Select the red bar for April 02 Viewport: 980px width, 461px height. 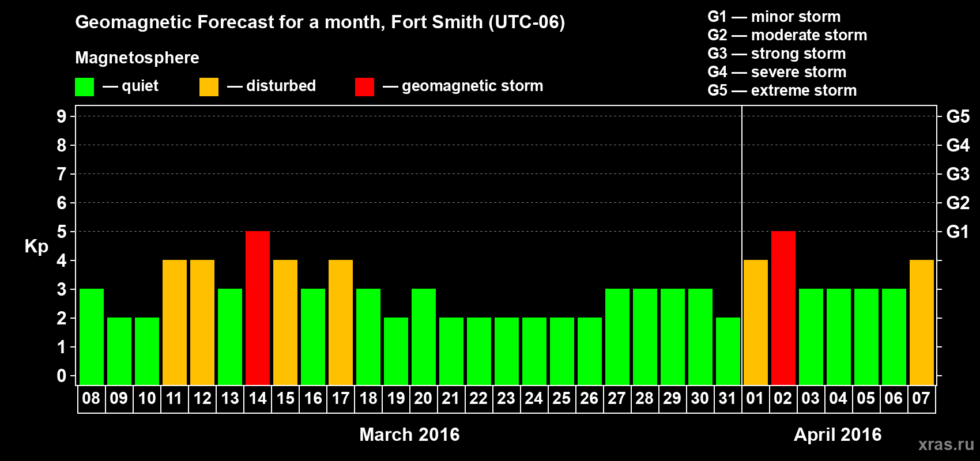[783, 308]
